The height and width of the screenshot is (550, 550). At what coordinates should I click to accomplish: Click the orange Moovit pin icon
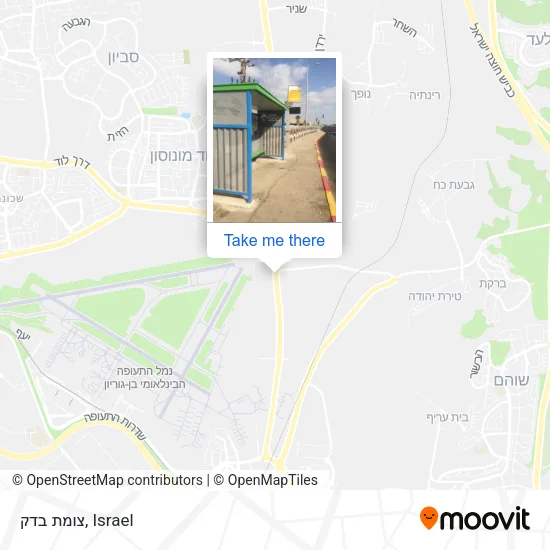tap(429, 518)
